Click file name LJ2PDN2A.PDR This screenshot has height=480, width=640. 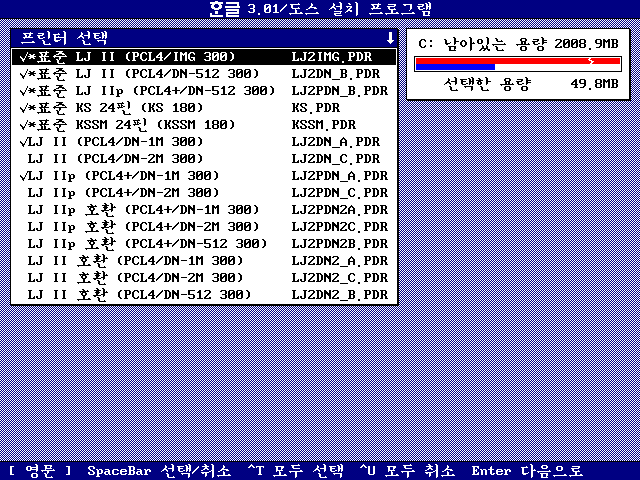pyautogui.click(x=340, y=210)
